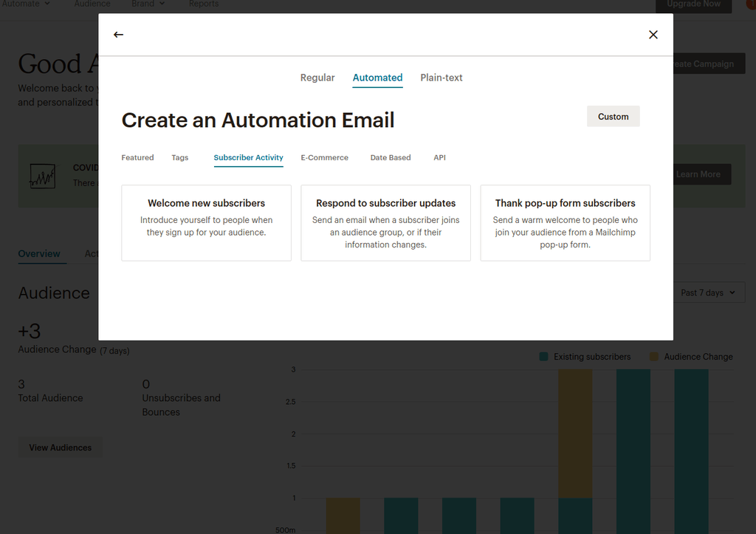The height and width of the screenshot is (534, 756).
Task: Select the Subscriber Activity category
Action: click(x=248, y=158)
